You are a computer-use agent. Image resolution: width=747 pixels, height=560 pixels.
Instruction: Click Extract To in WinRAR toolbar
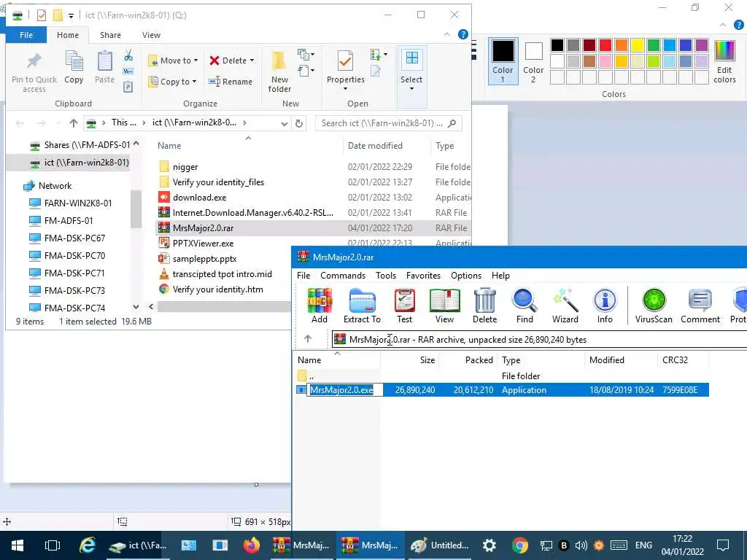point(362,306)
